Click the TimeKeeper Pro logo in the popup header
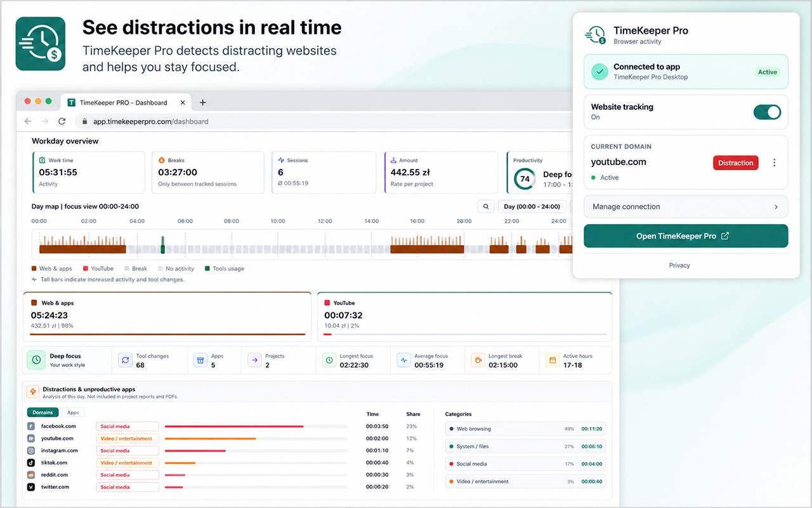 [x=595, y=35]
